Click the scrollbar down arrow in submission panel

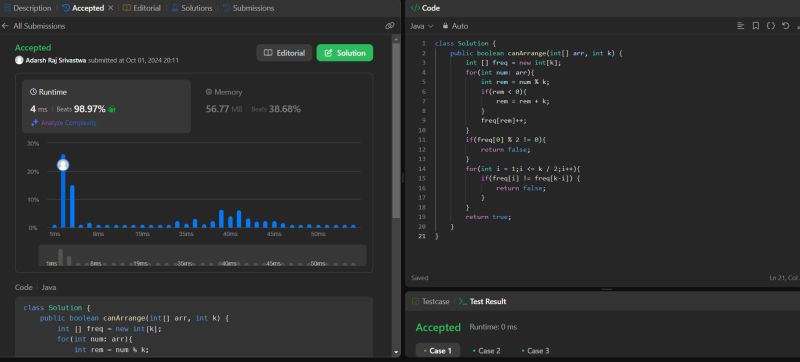pos(396,352)
